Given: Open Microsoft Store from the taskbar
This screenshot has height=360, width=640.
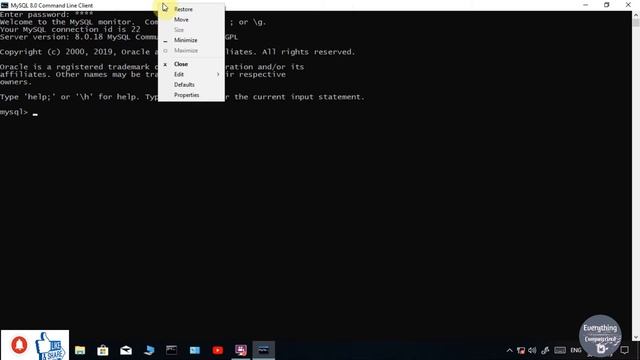Looking at the screenshot, I should [x=103, y=350].
